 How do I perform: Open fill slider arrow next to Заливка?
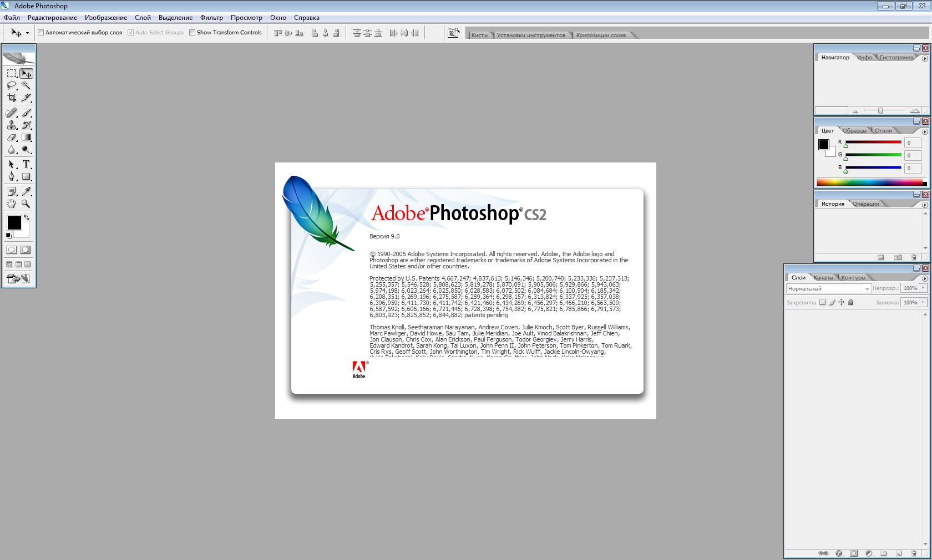click(923, 302)
